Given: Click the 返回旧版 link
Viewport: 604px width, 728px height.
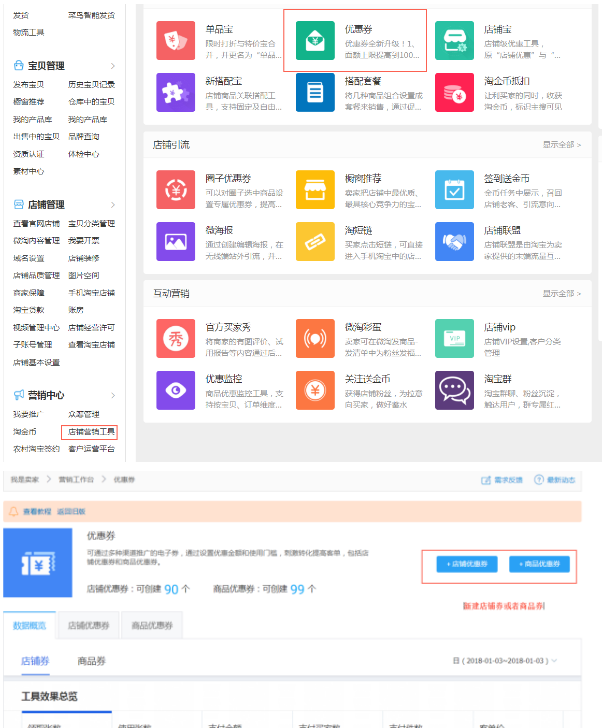Looking at the screenshot, I should click(x=71, y=512).
